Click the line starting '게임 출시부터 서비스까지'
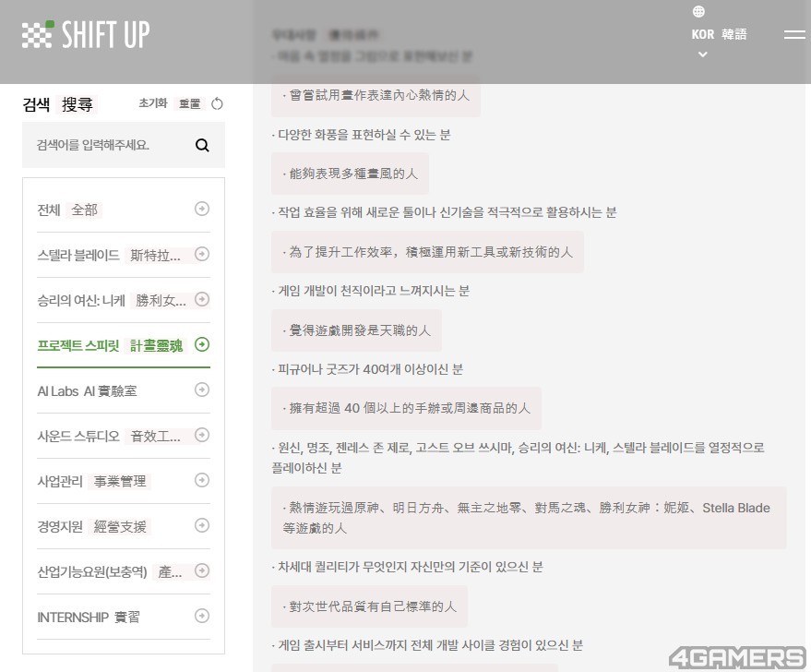The height and width of the screenshot is (672, 811). pos(427,645)
